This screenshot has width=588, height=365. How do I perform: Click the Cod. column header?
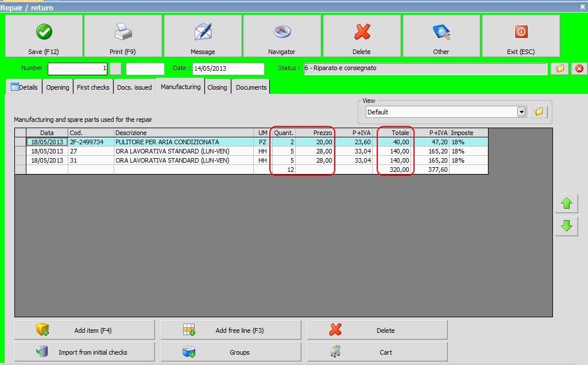pyautogui.click(x=91, y=133)
